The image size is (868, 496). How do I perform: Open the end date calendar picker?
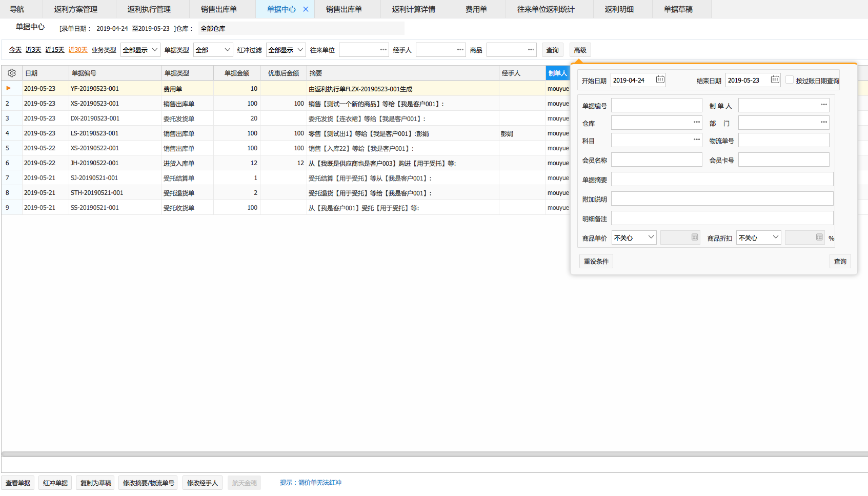(x=775, y=80)
